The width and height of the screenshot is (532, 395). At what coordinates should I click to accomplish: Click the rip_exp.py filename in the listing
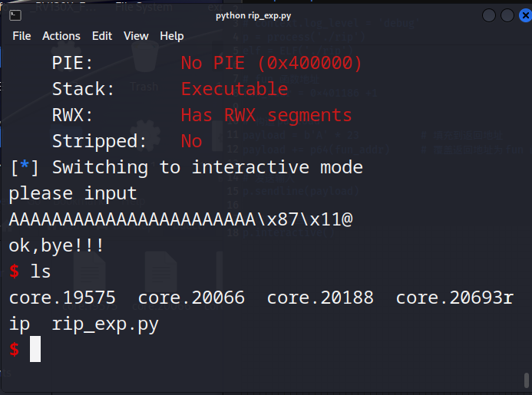pos(105,324)
